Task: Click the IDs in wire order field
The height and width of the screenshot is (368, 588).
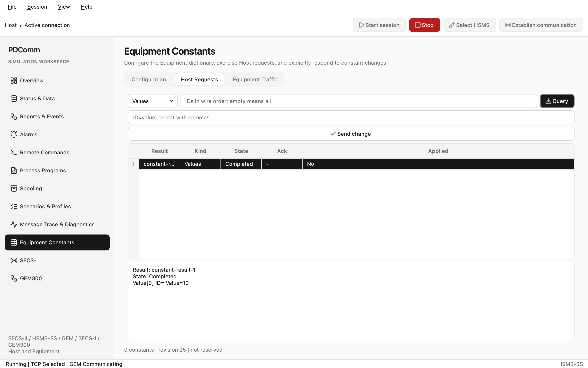Action: click(x=358, y=101)
